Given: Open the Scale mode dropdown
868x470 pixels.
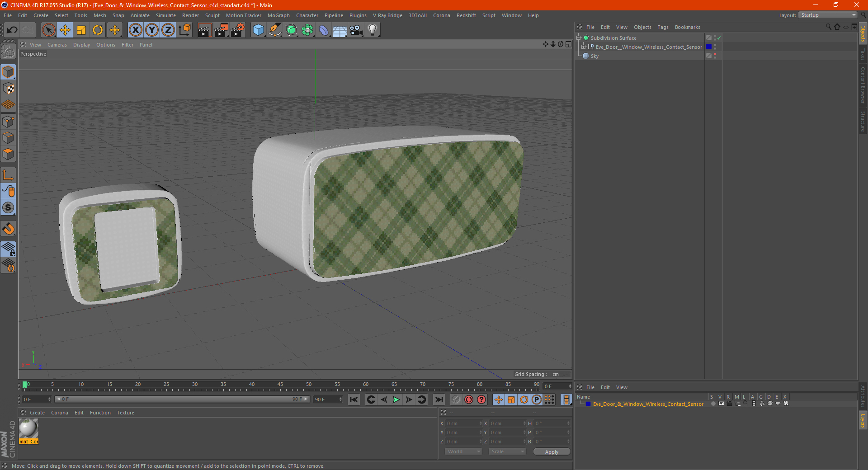Looking at the screenshot, I should (507, 451).
